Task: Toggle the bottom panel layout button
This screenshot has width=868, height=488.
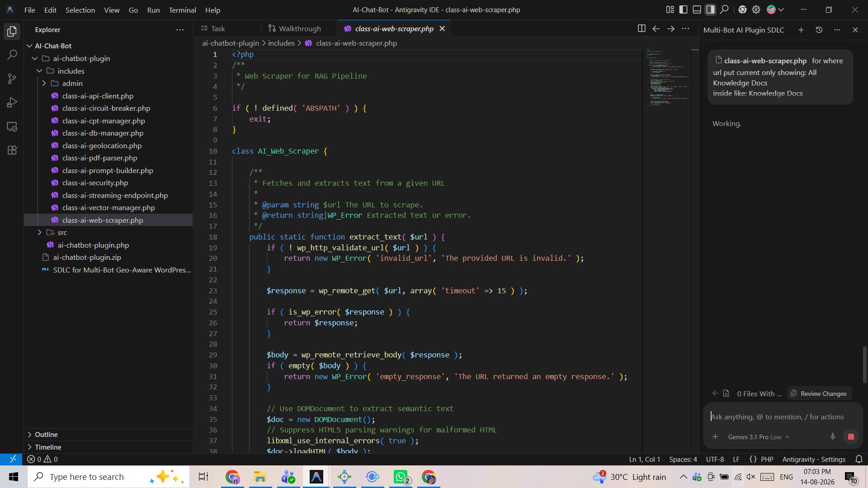Action: pos(697,9)
